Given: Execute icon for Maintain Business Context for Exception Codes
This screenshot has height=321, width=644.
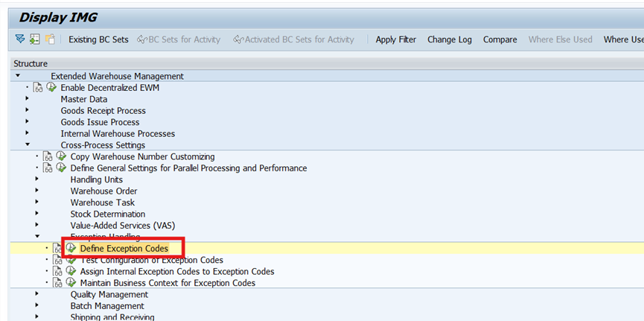Looking at the screenshot, I should [x=71, y=283].
